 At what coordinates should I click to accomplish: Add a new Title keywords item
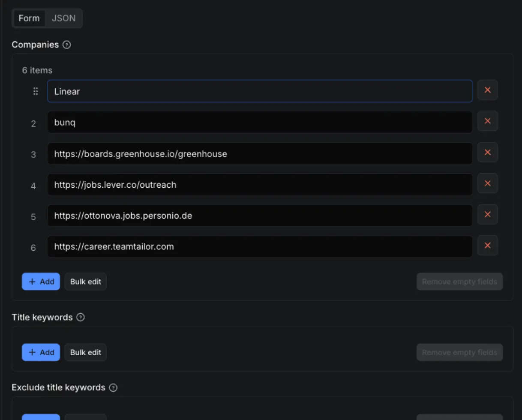[41, 352]
